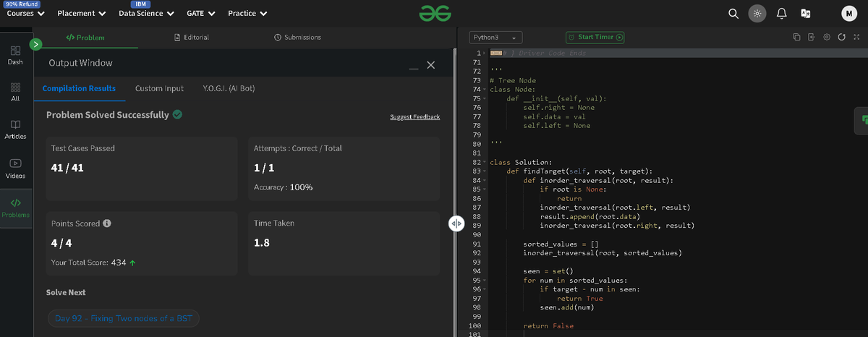Click the info icon beside Points Scored
Screen dimensions: 868x337
click(107, 223)
